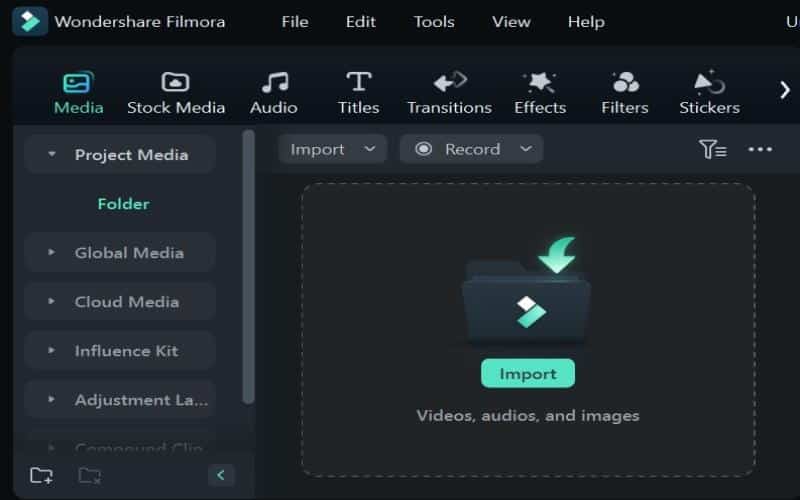This screenshot has height=500, width=800.
Task: Select Influence Kit in the sidebar
Action: (x=119, y=351)
